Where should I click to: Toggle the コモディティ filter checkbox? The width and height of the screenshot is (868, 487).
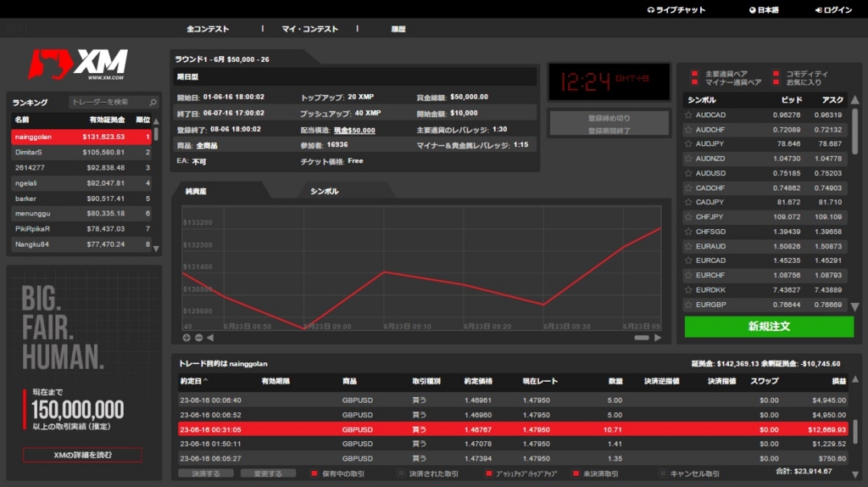tap(776, 74)
